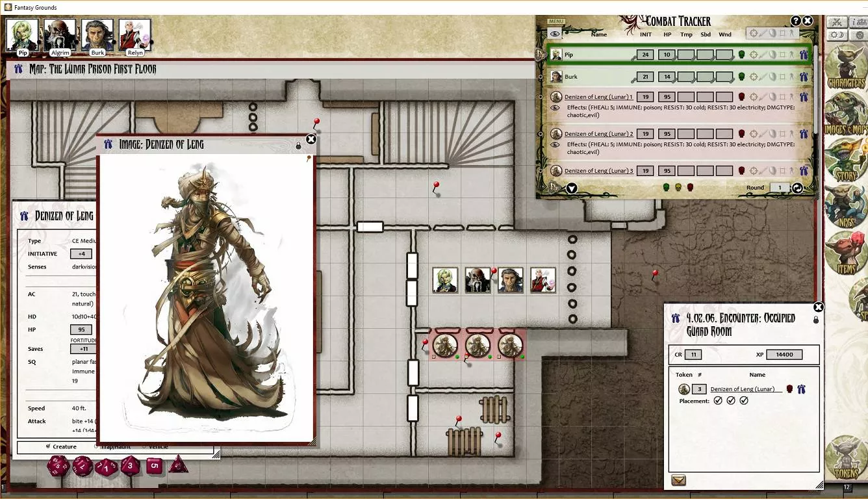This screenshot has height=499, width=868.
Task: Click the encounter window link icon
Action: coord(676,318)
